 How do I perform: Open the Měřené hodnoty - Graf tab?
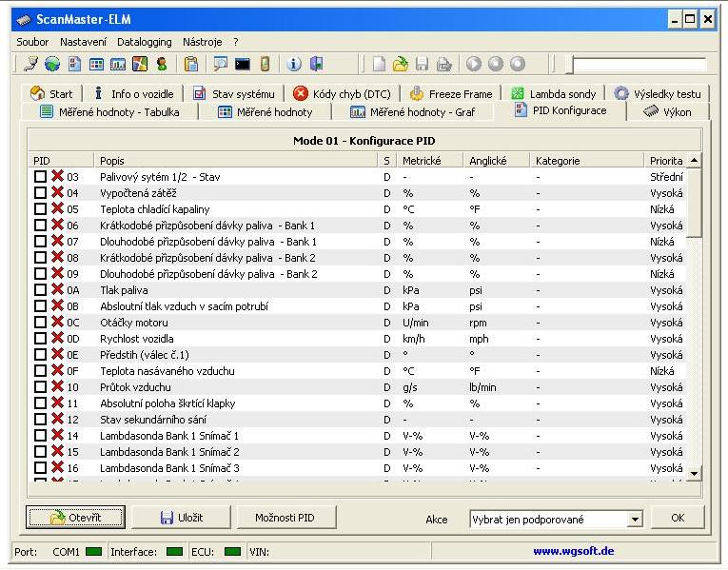pyautogui.click(x=412, y=112)
